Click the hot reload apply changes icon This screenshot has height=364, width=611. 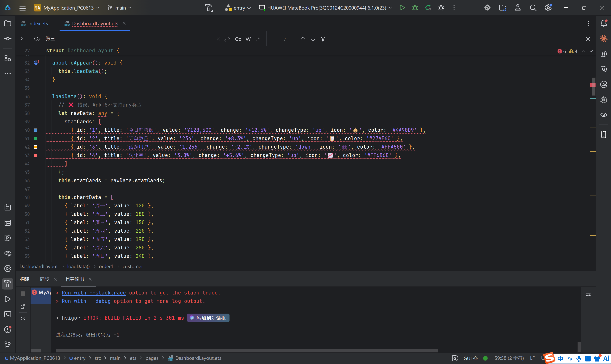coord(428,8)
